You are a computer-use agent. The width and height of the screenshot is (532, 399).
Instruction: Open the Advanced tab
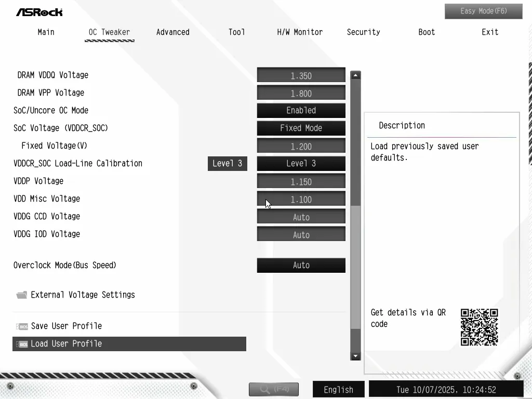[x=172, y=32]
